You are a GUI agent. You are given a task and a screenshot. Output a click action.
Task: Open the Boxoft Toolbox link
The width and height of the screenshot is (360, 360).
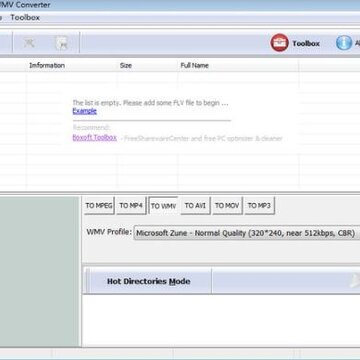95,137
